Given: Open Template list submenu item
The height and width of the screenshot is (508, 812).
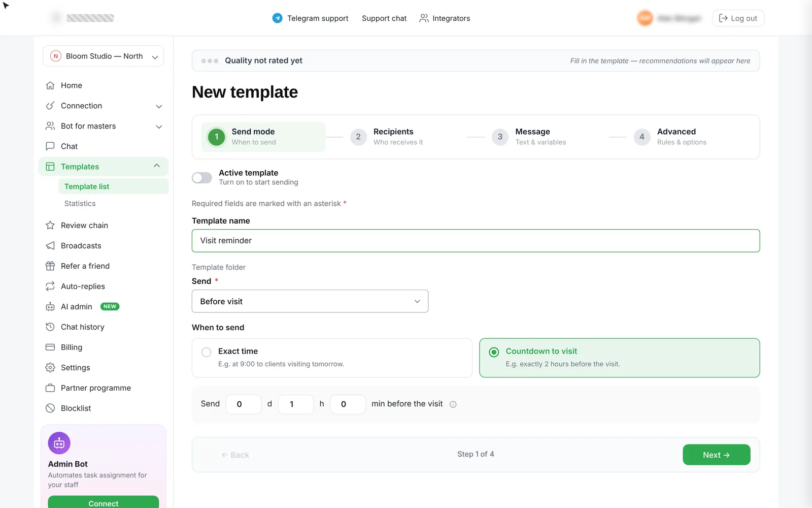Looking at the screenshot, I should [113, 186].
